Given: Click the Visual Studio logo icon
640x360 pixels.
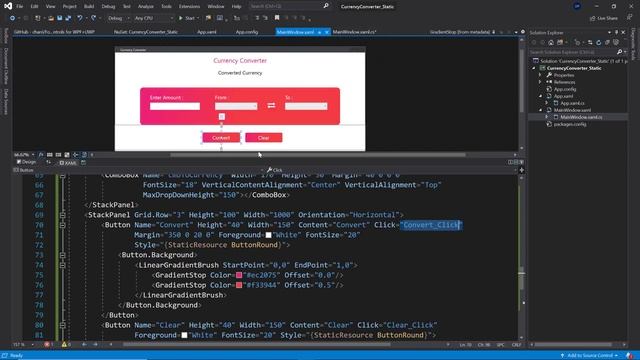Looking at the screenshot, I should tap(8, 6).
